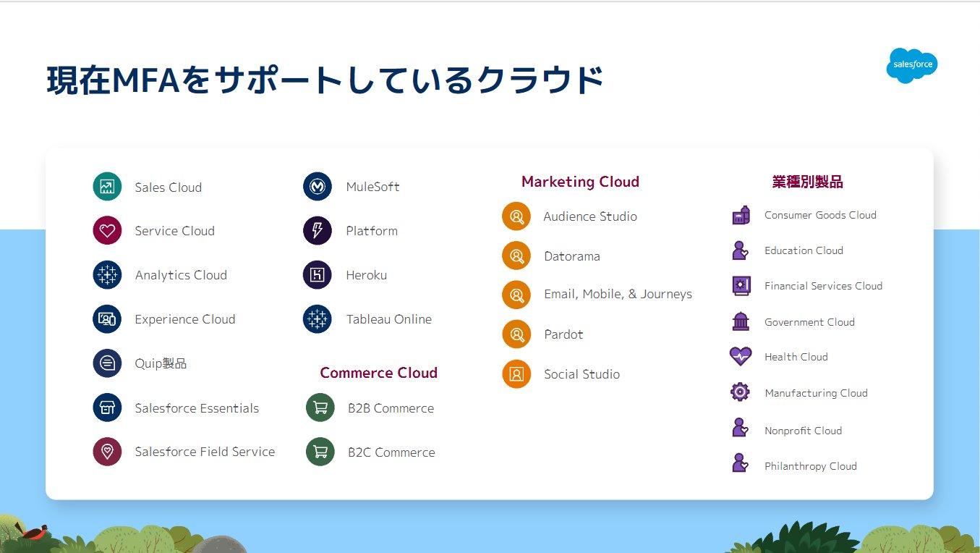Click the B2C Commerce cart icon

(320, 452)
